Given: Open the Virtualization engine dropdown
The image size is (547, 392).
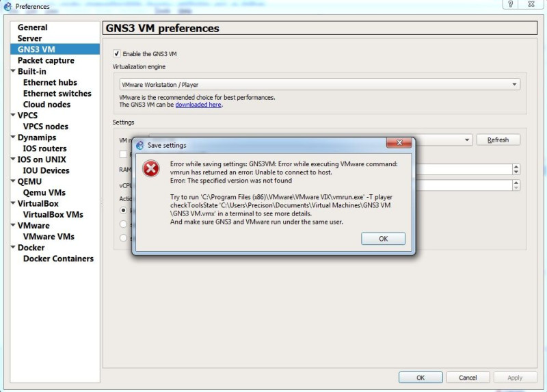Looking at the screenshot, I should tap(319, 84).
